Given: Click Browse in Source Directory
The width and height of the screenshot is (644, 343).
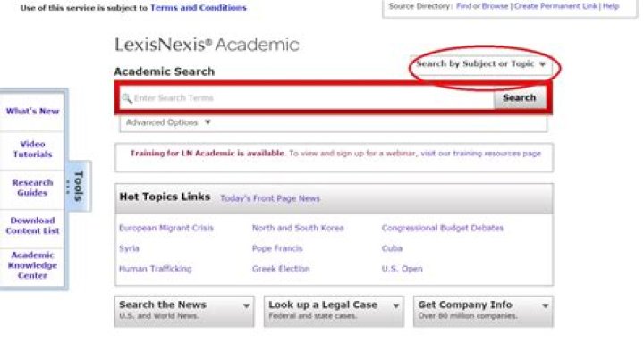Looking at the screenshot, I should pos(495,6).
